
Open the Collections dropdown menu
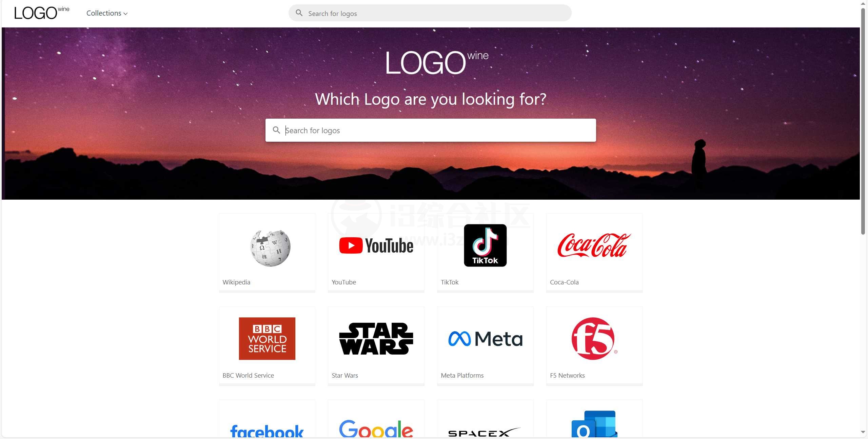pyautogui.click(x=107, y=13)
